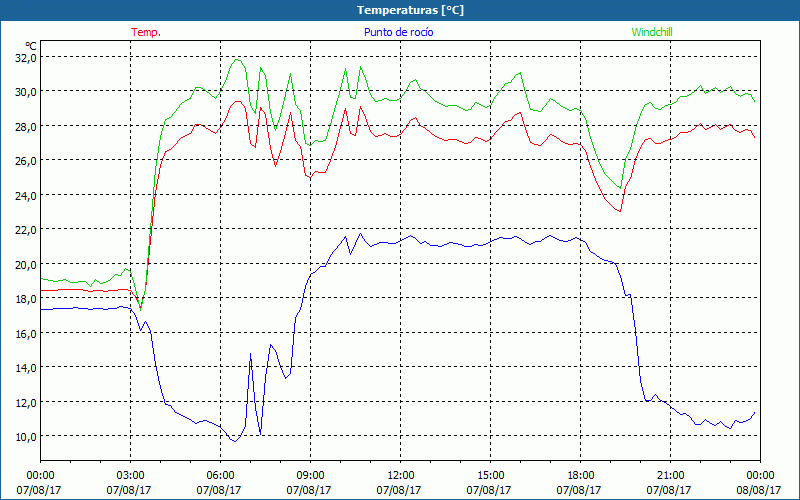Select the green "Windchill" legend label

[652, 32]
